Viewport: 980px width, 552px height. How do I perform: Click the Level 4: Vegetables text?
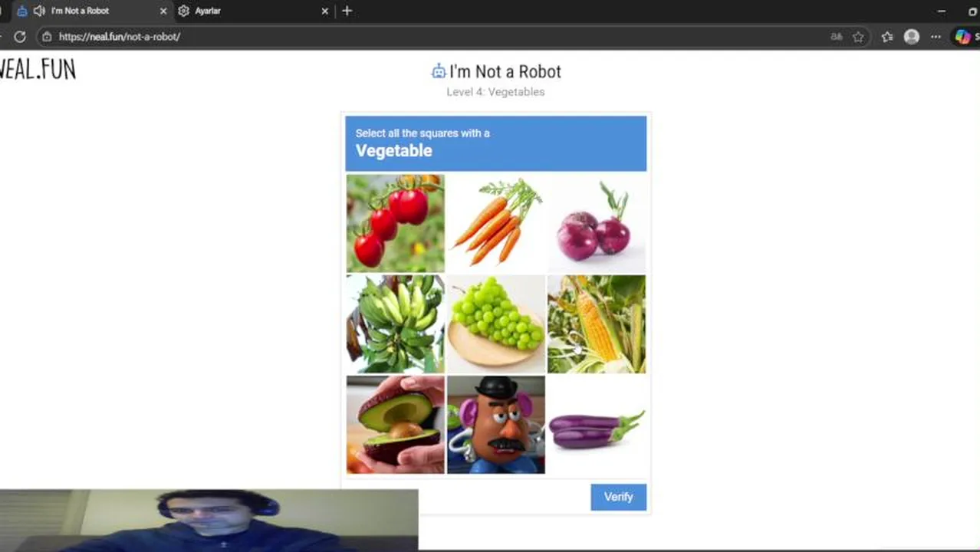(495, 92)
